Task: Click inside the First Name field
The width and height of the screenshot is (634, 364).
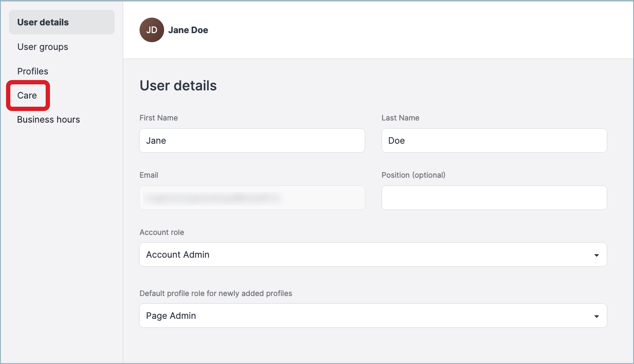Action: (252, 140)
